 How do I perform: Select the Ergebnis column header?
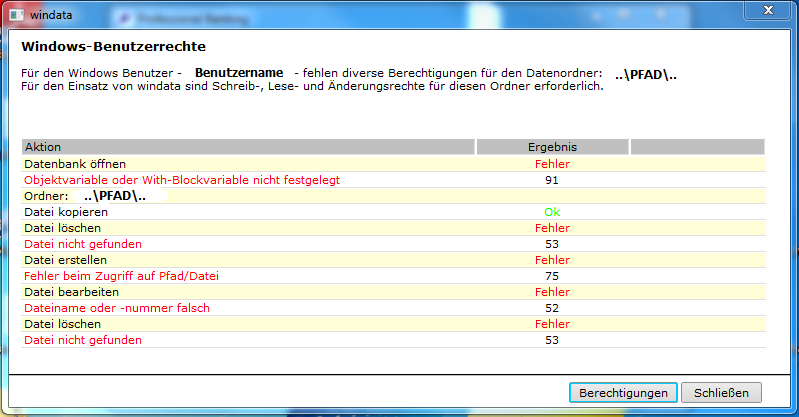coord(552,147)
